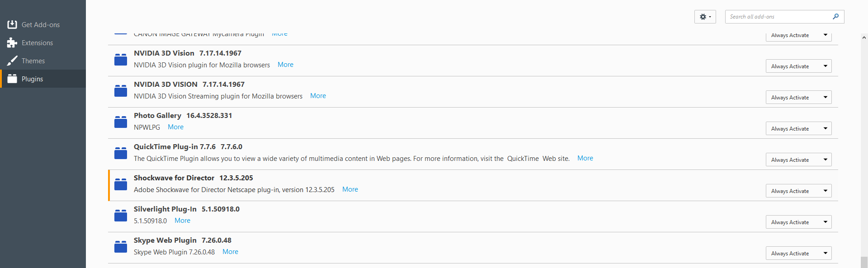The width and height of the screenshot is (868, 268).
Task: Click the QuickTime Plug-in block icon
Action: pos(121,153)
